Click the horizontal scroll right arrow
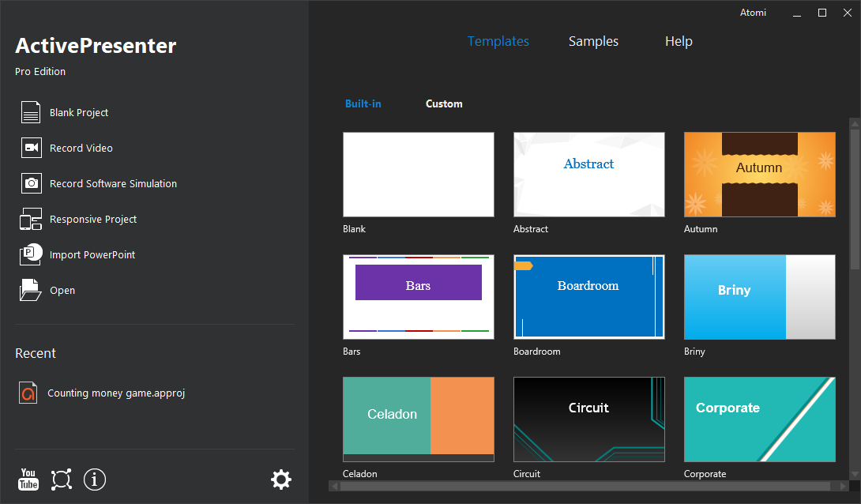The height and width of the screenshot is (504, 861). coord(843,486)
